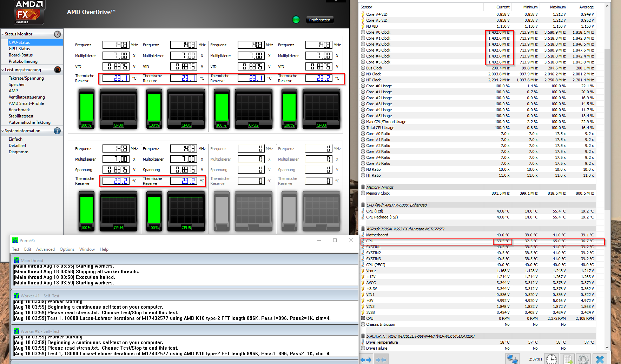Image resolution: width=621 pixels, height=364 pixels.
Task: Open the Window menu in Prime95
Action: coord(87,249)
